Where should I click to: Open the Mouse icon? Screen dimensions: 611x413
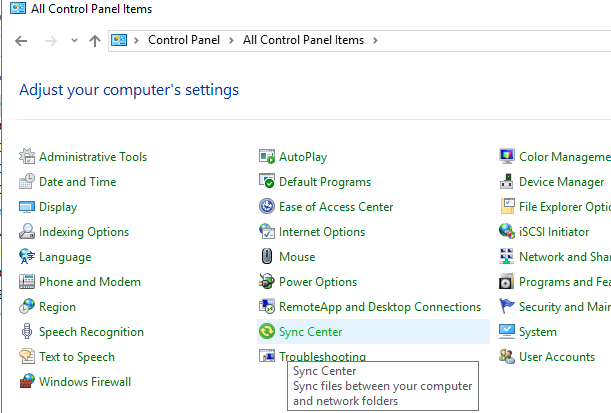267,256
